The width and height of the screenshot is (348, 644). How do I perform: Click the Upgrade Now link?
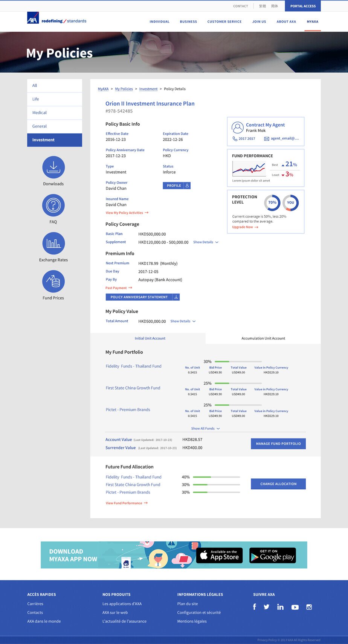[245, 227]
